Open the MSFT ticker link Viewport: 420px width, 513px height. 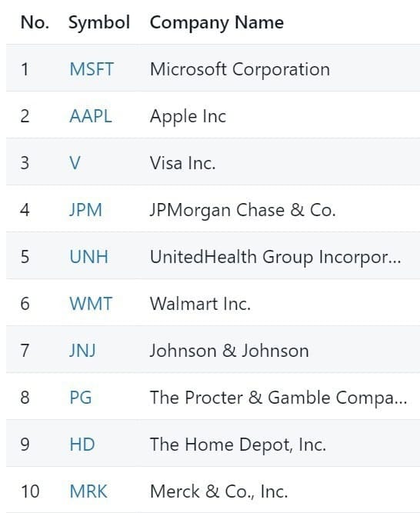point(92,69)
